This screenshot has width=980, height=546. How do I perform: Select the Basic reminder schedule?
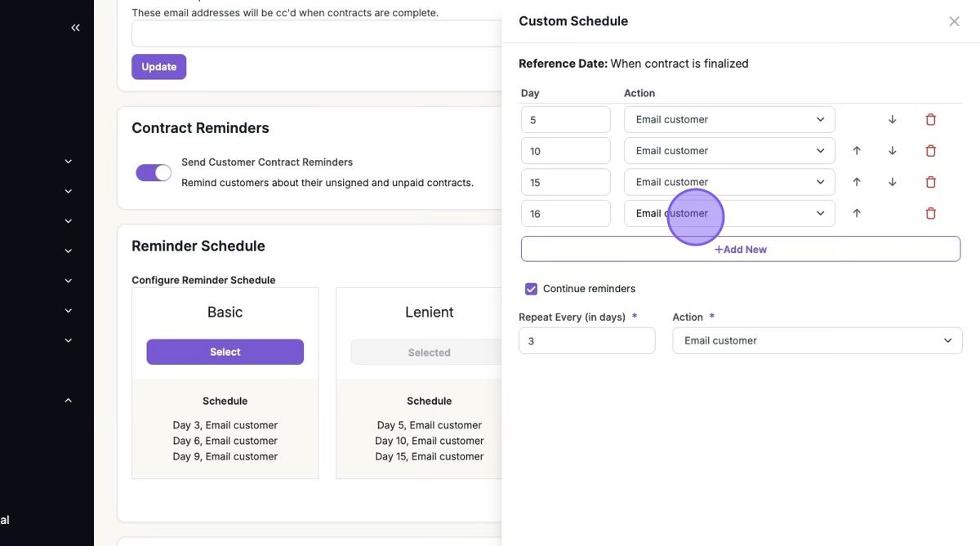[225, 352]
